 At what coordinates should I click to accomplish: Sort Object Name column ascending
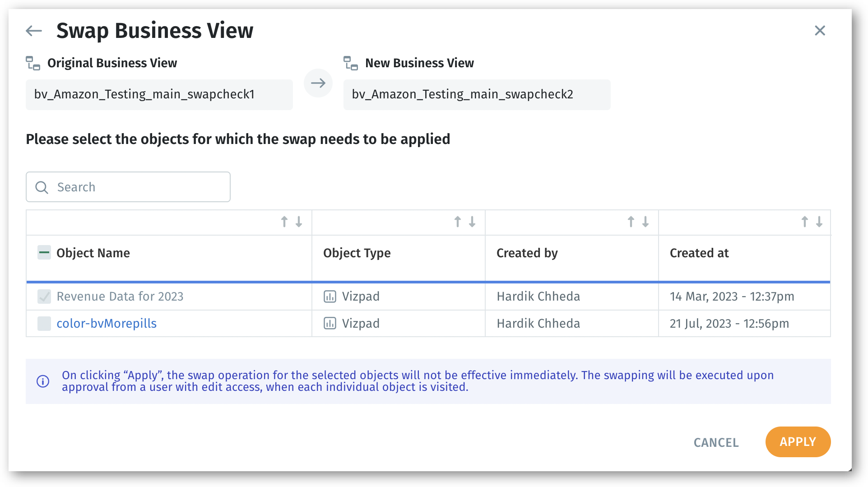[x=284, y=222]
